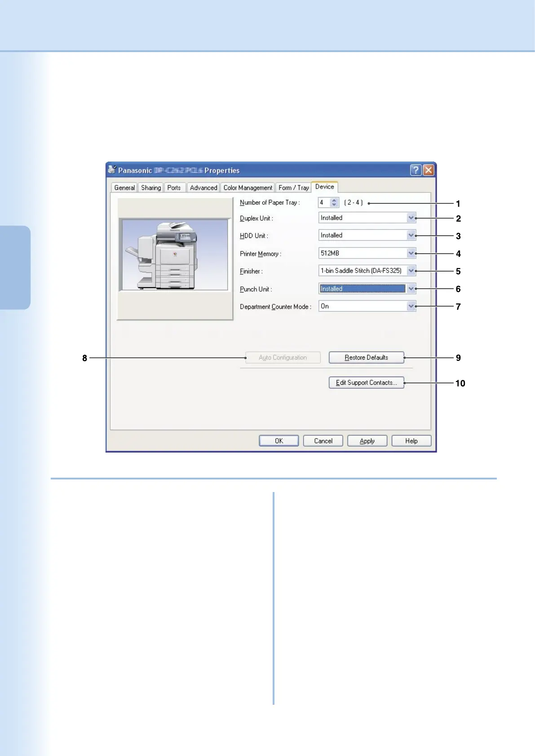Close the Panasonic Properties dialog
Viewport: 535px width, 756px height.
(429, 170)
